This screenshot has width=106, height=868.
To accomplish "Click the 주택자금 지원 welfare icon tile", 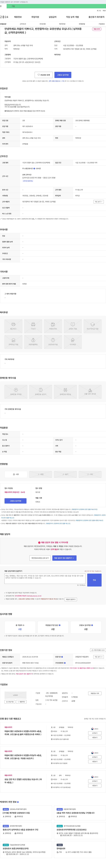I will pyautogui.click(x=13, y=342).
